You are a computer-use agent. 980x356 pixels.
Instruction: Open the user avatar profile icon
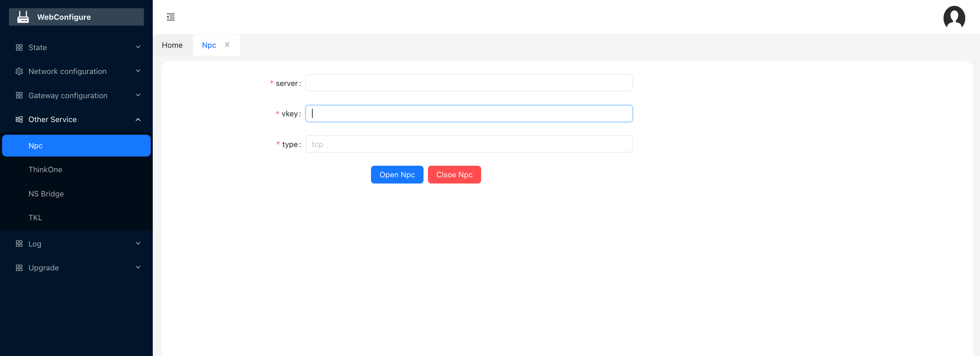click(x=954, y=17)
